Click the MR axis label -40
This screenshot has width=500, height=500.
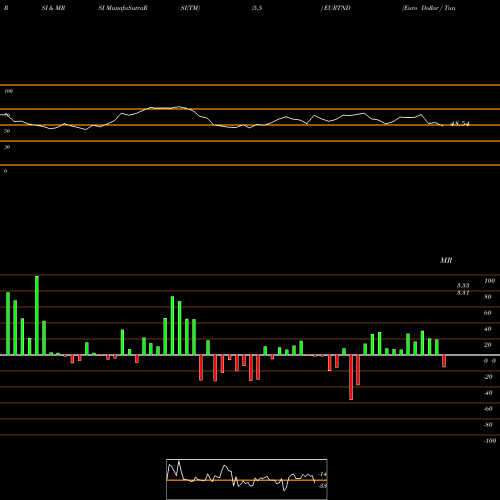pyautogui.click(x=488, y=393)
